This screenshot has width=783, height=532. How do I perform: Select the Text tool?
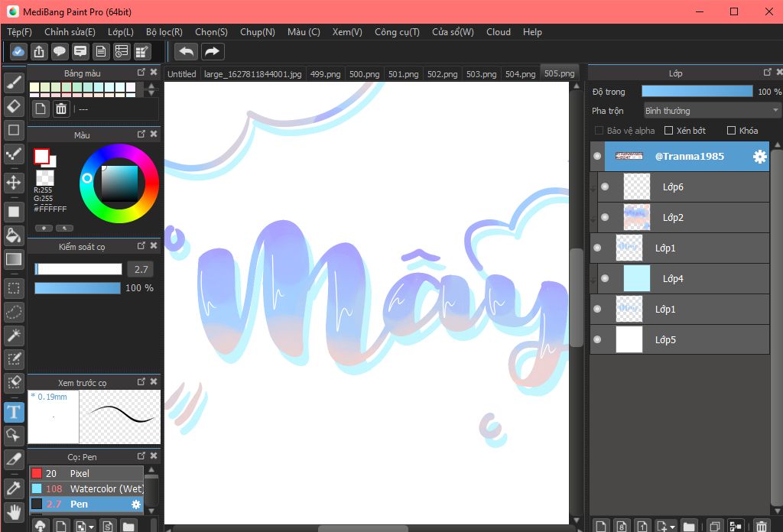[14, 412]
